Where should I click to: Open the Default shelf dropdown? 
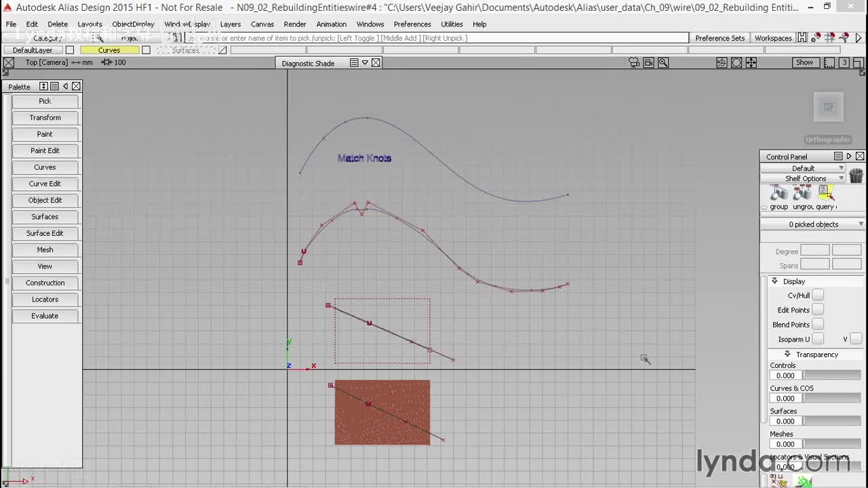(x=803, y=168)
